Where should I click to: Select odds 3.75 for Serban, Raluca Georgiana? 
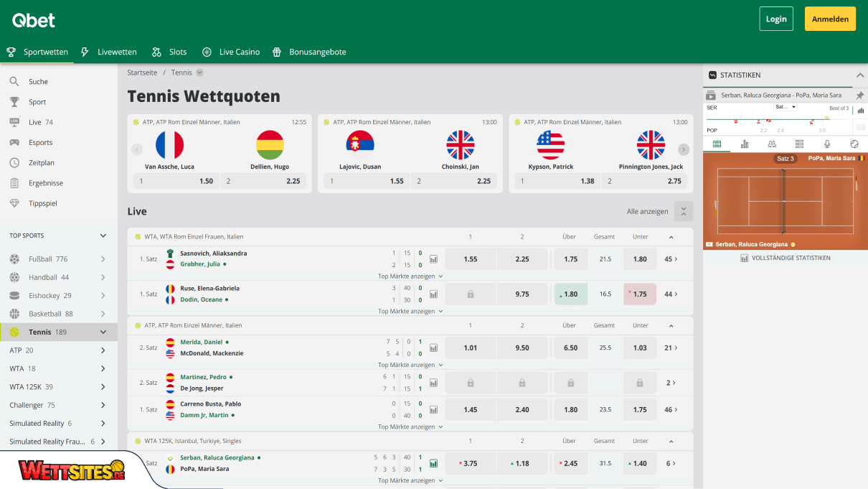[471, 463]
